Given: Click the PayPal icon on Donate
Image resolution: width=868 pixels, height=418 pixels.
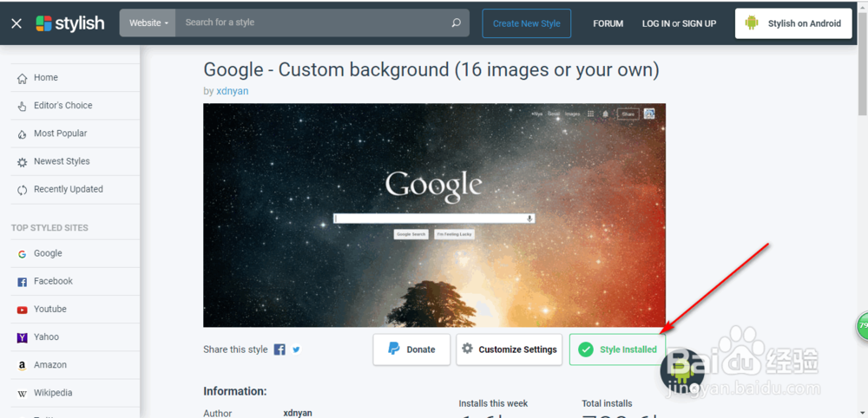Looking at the screenshot, I should tap(393, 349).
